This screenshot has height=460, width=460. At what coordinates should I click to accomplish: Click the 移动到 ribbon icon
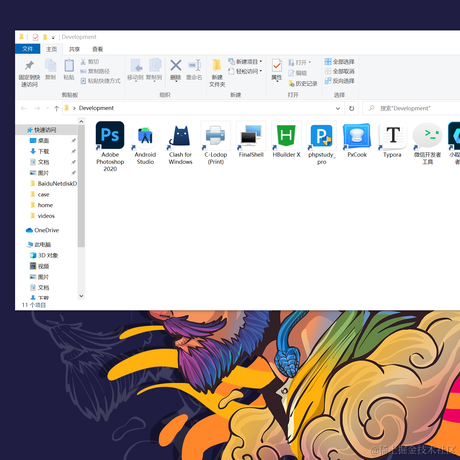pyautogui.click(x=136, y=66)
